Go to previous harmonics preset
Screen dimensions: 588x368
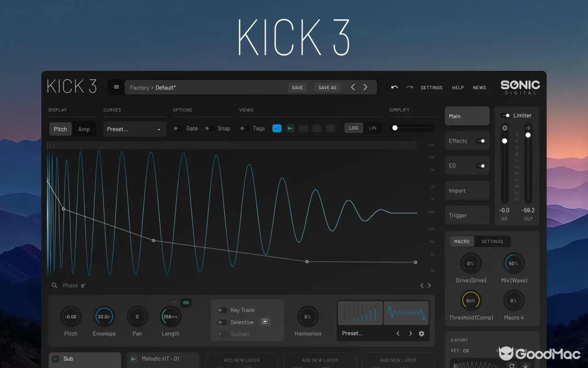pos(398,333)
